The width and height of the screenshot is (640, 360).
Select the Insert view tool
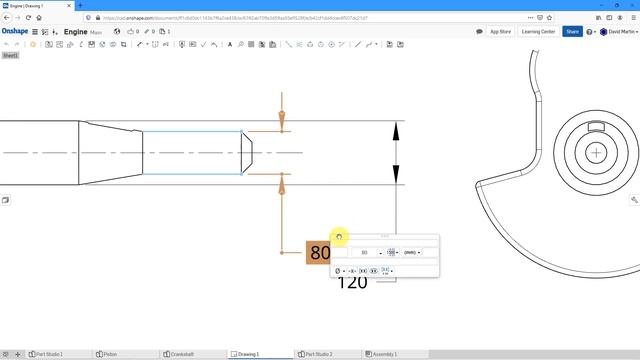point(49,44)
